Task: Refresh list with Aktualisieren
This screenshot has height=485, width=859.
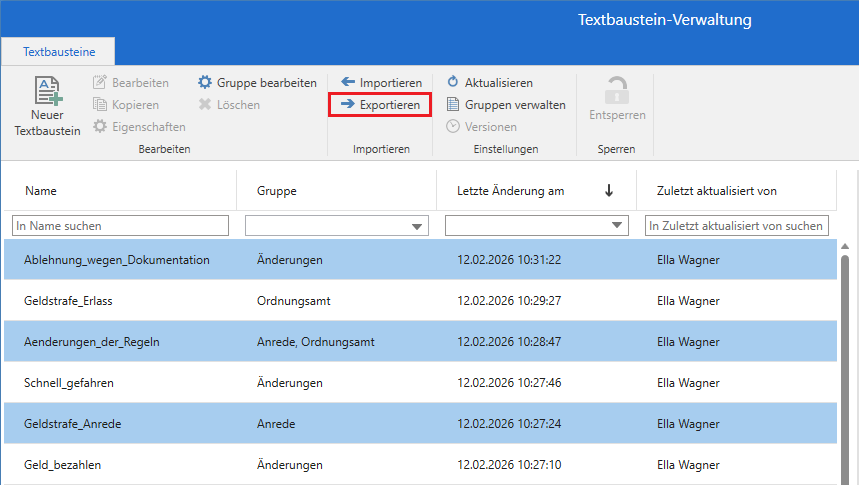Action: pyautogui.click(x=453, y=83)
